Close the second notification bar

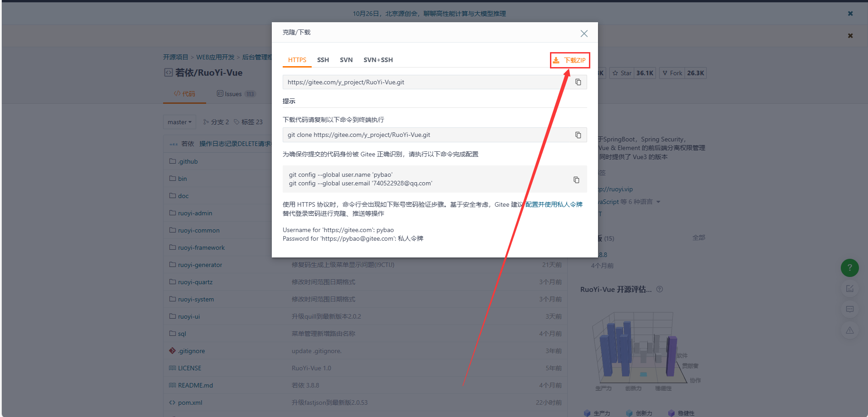tap(850, 36)
